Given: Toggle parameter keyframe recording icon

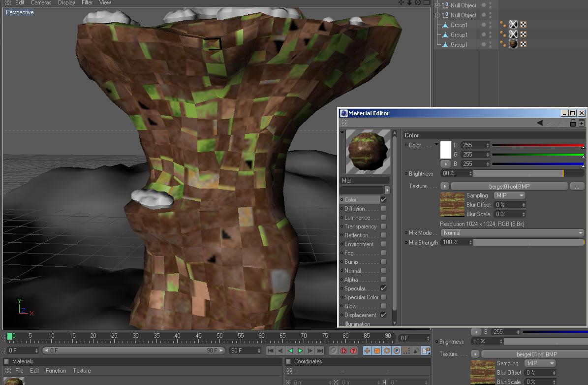Looking at the screenshot, I should point(397,351).
